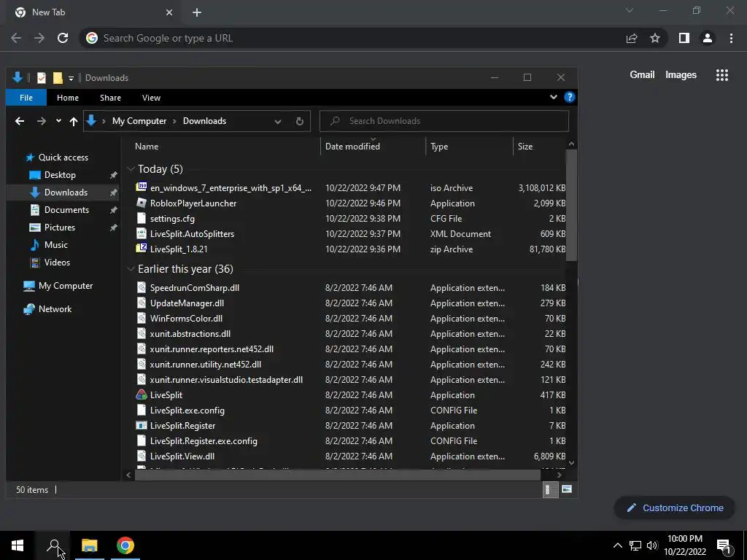Open the Home ribbon tab
Viewport: 747px width, 560px height.
pos(68,98)
